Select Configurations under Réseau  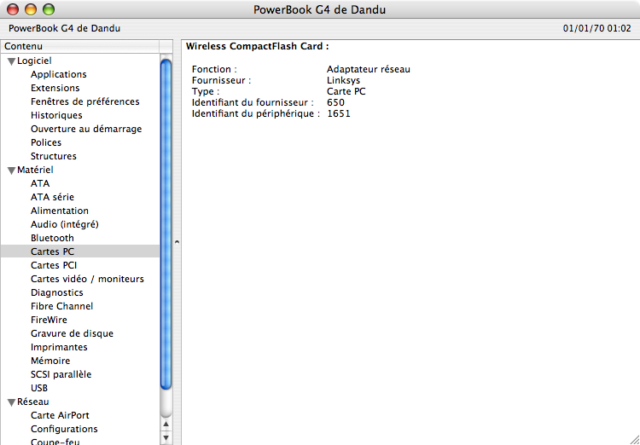64,429
